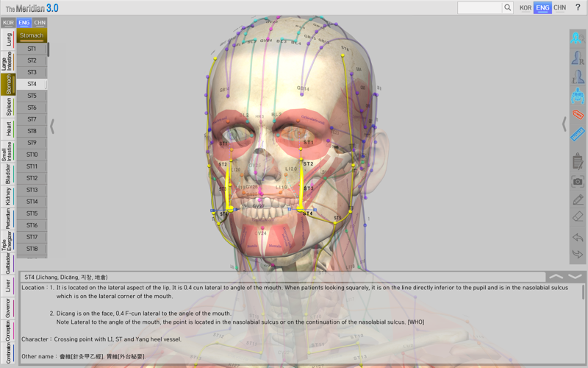Open the Lung meridian tab
Image resolution: width=588 pixels, height=368 pixels.
pyautogui.click(x=8, y=40)
